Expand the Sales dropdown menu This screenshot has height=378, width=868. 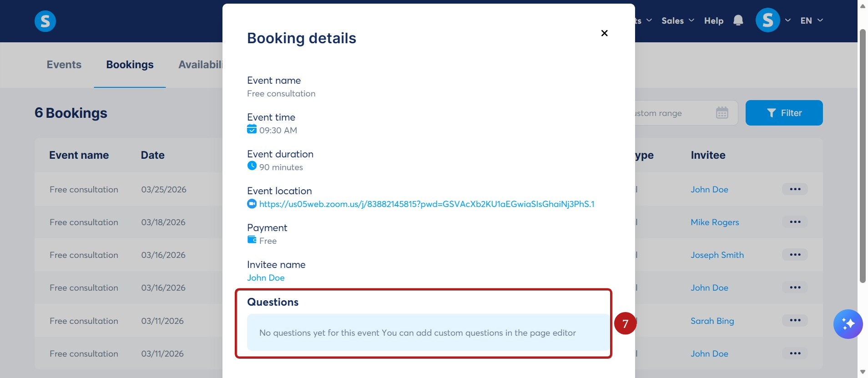677,20
